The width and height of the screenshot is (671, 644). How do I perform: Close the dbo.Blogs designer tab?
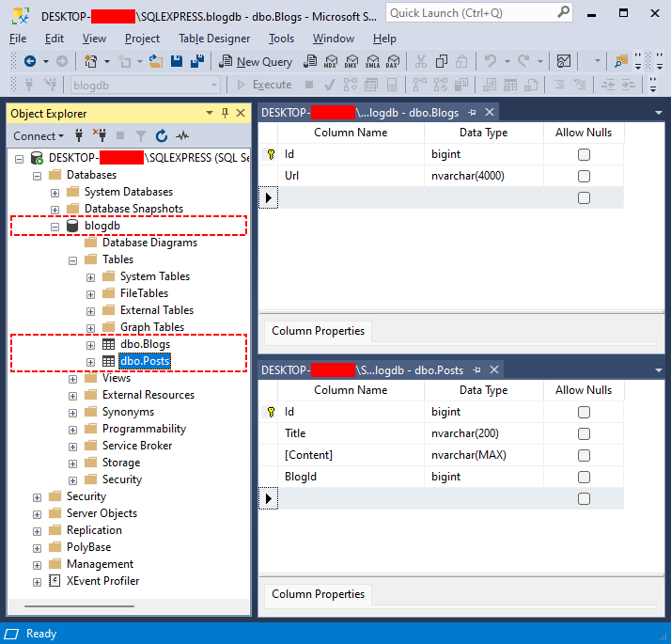coord(490,112)
